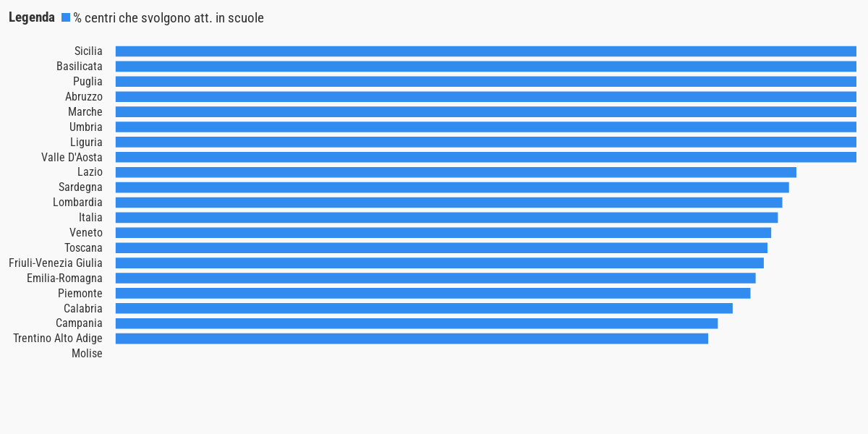Click the Marche bar
This screenshot has height=434, width=868.
pyautogui.click(x=486, y=112)
